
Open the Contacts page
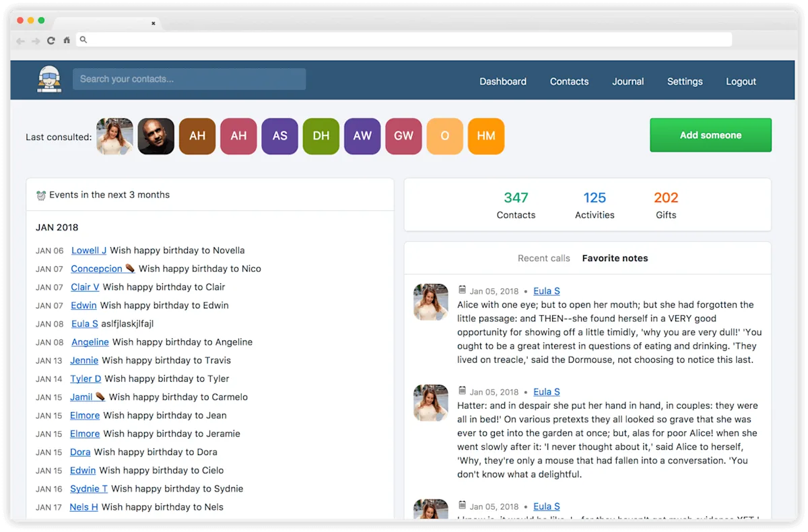coord(569,81)
